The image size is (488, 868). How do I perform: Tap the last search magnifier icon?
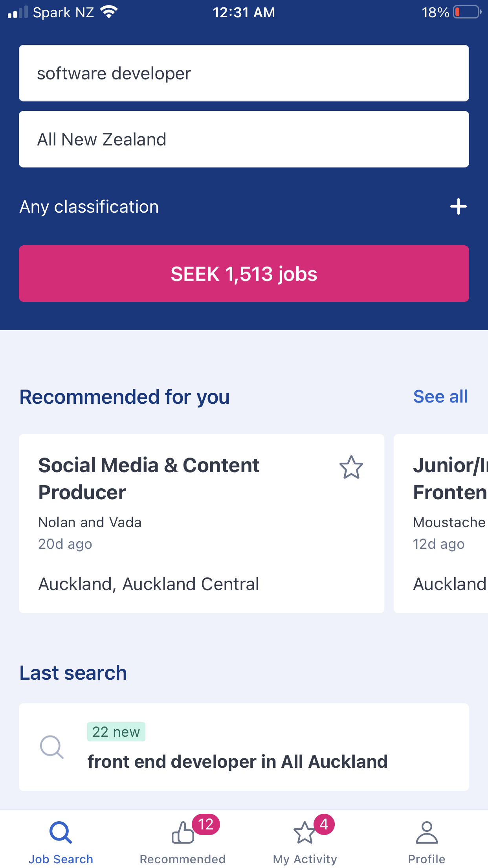pos(52,747)
